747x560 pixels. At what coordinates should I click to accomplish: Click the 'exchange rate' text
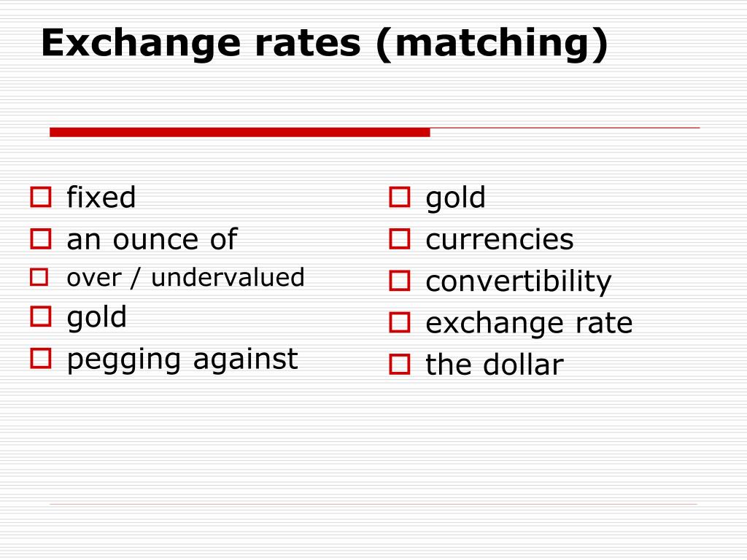(x=529, y=324)
